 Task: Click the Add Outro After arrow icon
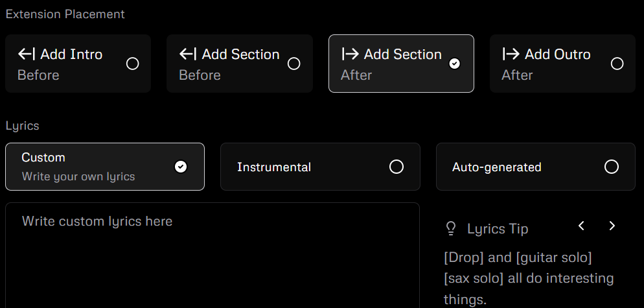(x=511, y=54)
